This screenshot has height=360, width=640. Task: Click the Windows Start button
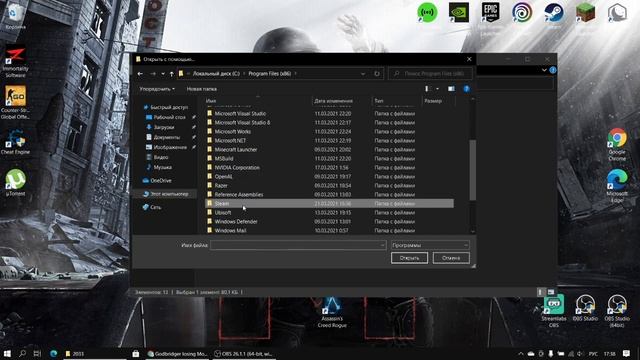[7, 353]
